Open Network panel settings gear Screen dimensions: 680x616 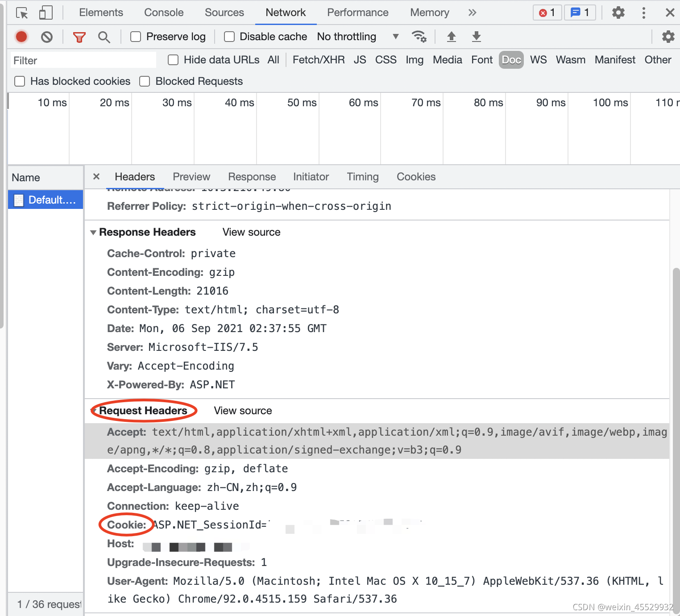(x=668, y=37)
